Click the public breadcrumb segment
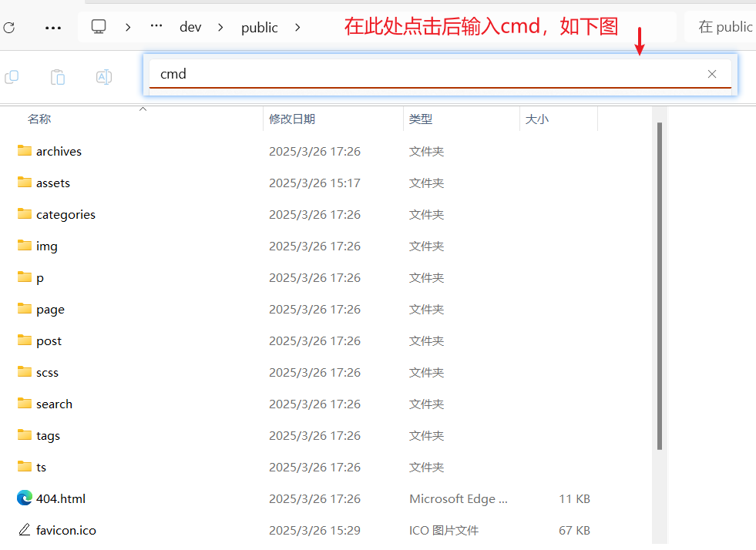 point(259,27)
